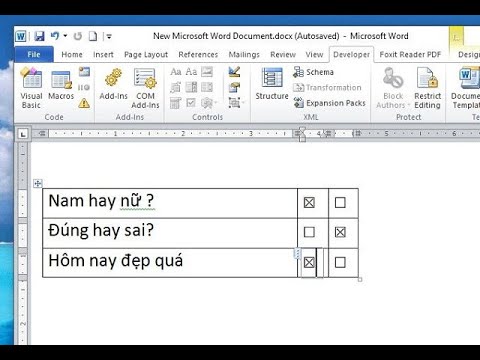This screenshot has height=360, width=480.
Task: Click the tab stop selector on ruler
Action: (23, 134)
